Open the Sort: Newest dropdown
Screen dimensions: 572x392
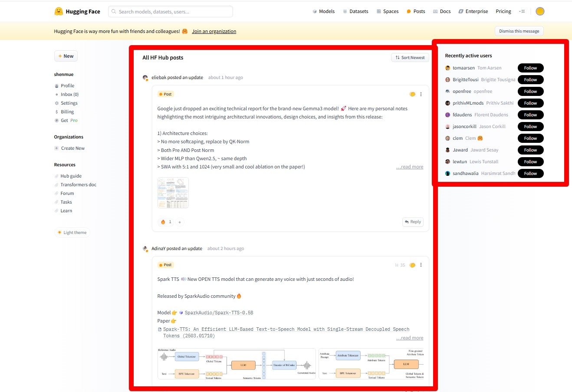[410, 58]
